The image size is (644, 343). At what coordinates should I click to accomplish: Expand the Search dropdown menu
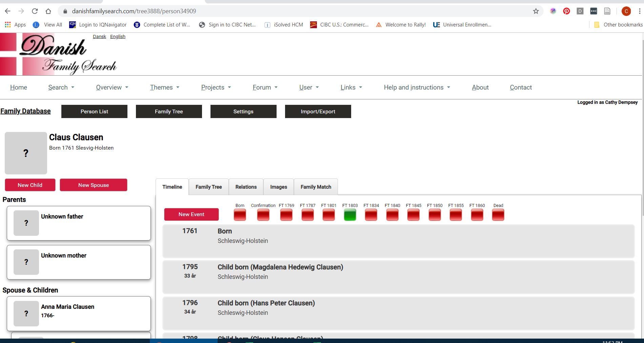[x=61, y=88]
